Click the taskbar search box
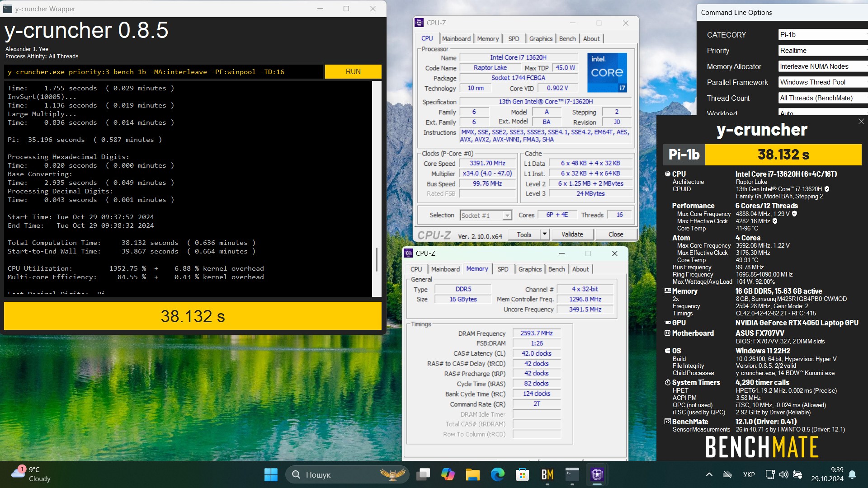 click(347, 474)
